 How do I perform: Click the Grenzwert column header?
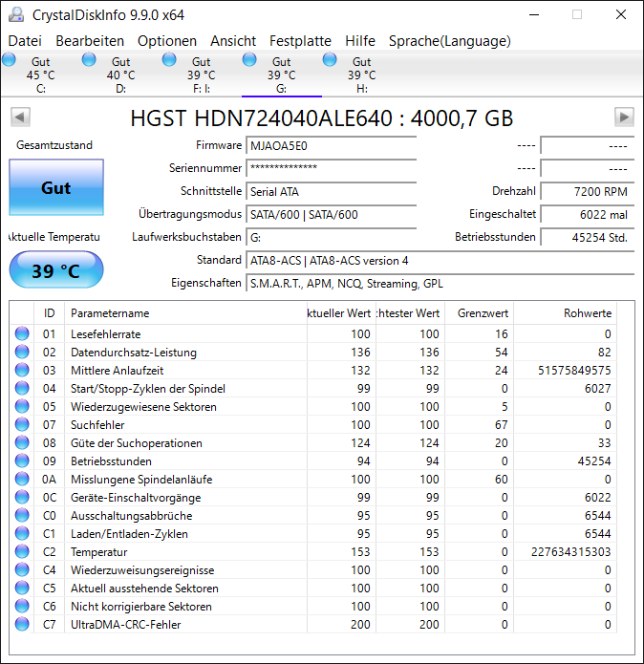coord(480,313)
